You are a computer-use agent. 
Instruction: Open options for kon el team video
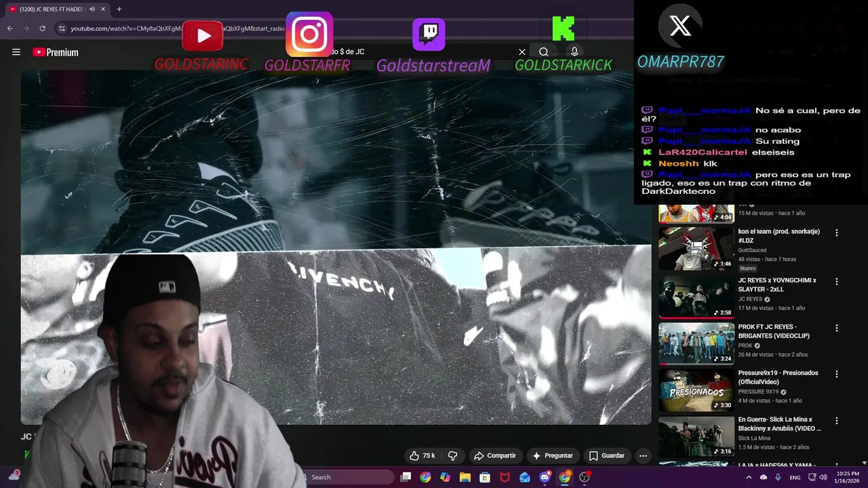[836, 232]
